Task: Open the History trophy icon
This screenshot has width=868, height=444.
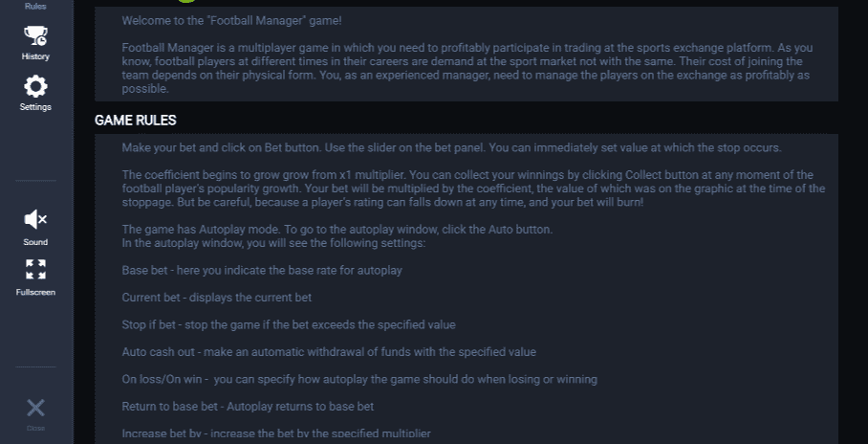Action: click(x=35, y=36)
